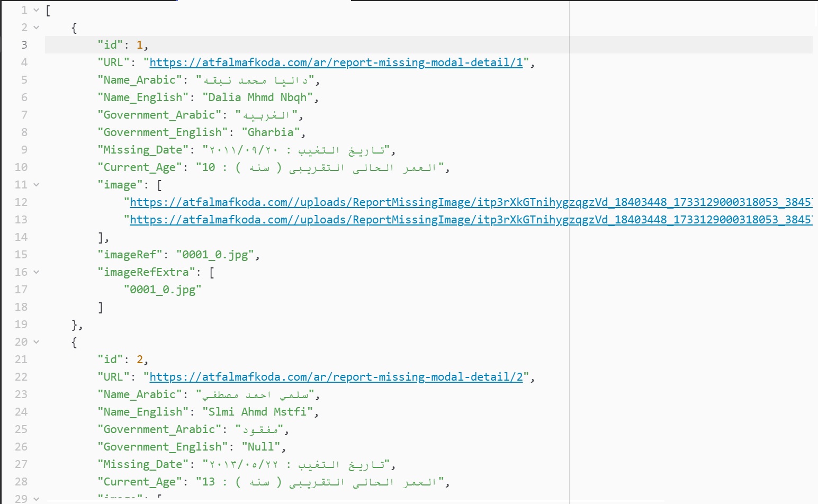Click the "0001_0.jpg" entry on line 17

pos(163,290)
